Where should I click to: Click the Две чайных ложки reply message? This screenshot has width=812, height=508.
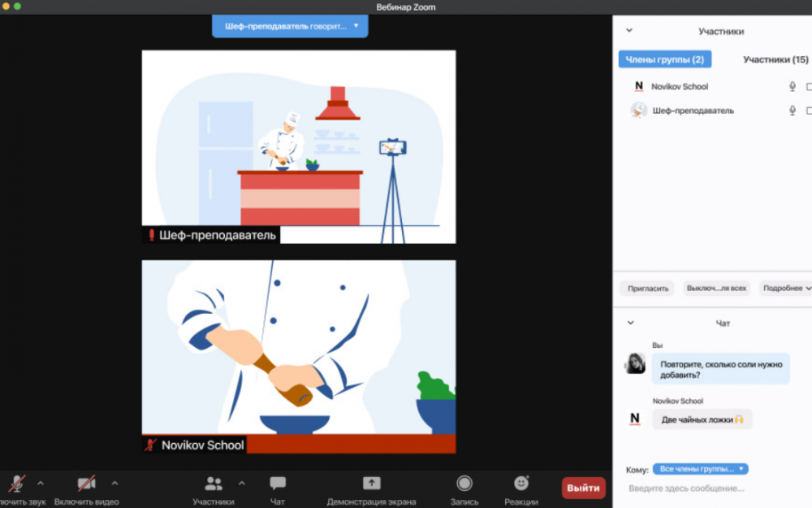[x=702, y=419]
